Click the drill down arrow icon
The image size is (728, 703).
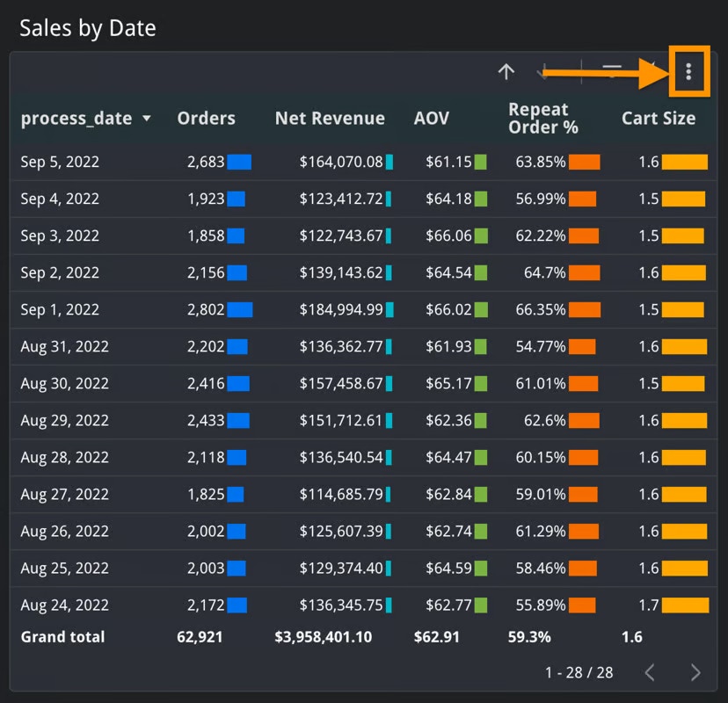[x=545, y=72]
